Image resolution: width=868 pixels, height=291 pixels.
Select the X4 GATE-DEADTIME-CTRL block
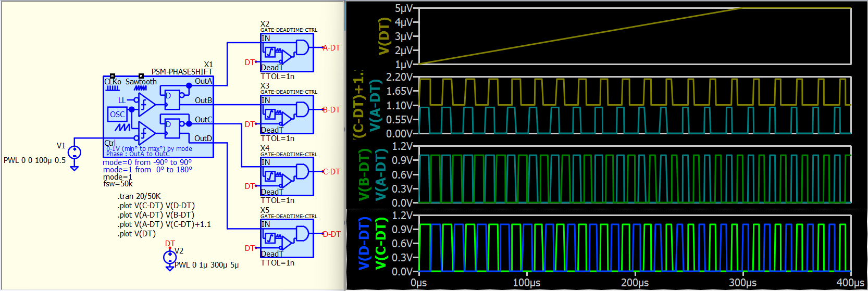tap(287, 176)
